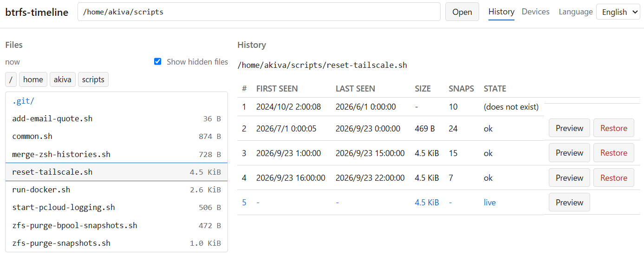Select common.sh in the file list
The width and height of the screenshot is (644, 256).
[117, 136]
